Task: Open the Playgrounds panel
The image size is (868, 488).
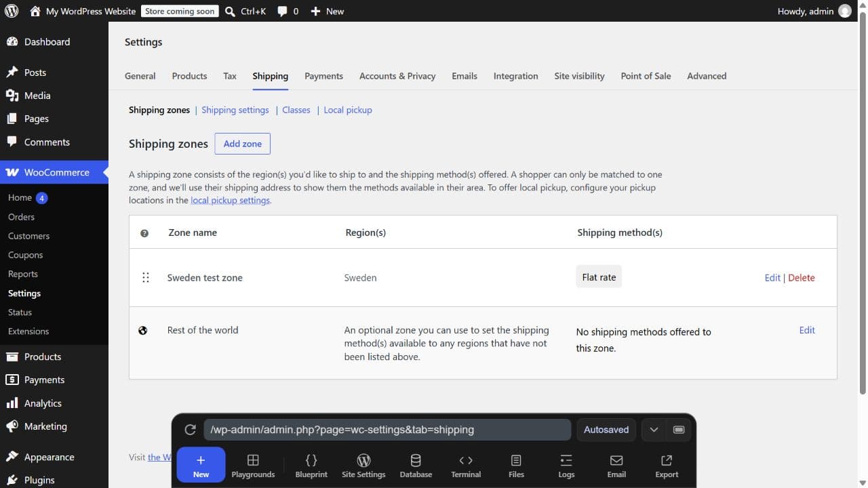Action: pos(253,466)
